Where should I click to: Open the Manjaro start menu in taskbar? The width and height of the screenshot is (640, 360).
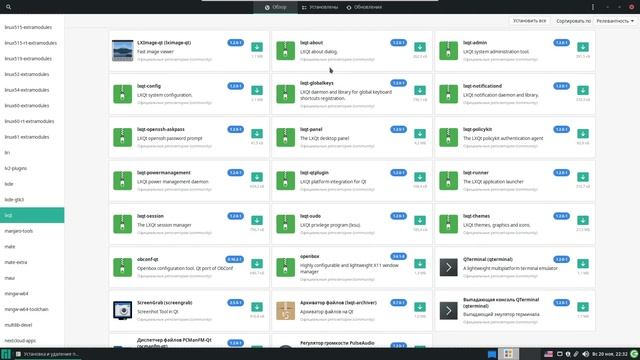coord(6,354)
